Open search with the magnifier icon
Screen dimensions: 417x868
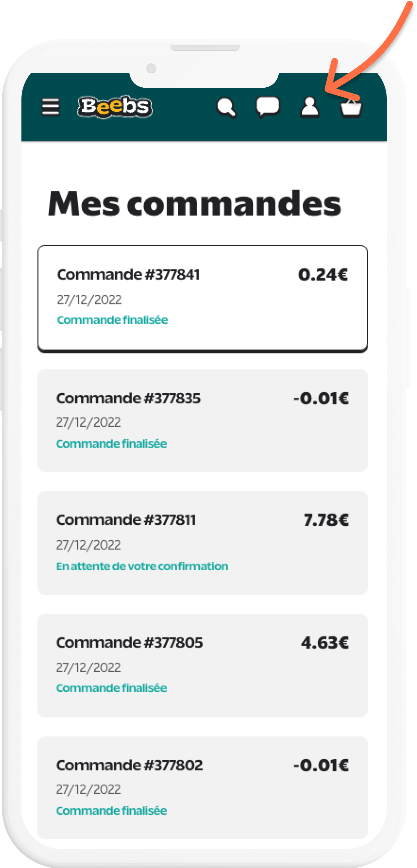[226, 107]
